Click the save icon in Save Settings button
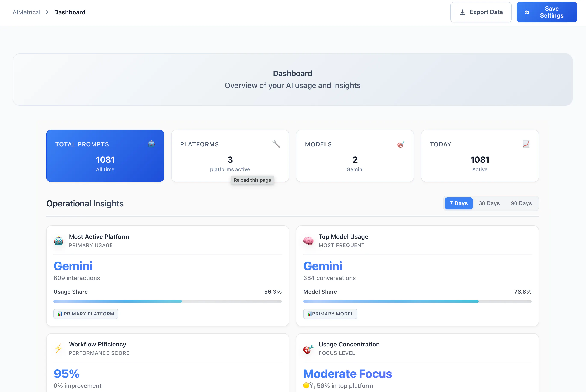Viewport: 586px width, 392px height. 527,12
